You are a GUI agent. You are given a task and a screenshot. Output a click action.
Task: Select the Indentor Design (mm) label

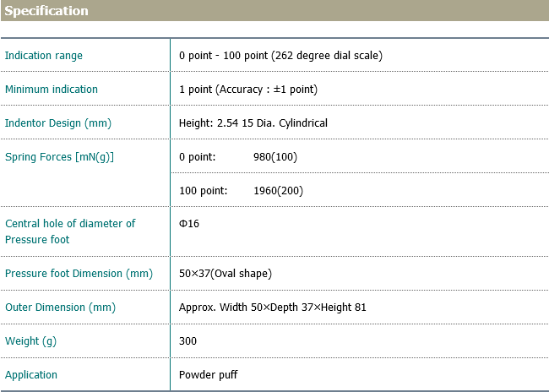point(58,123)
